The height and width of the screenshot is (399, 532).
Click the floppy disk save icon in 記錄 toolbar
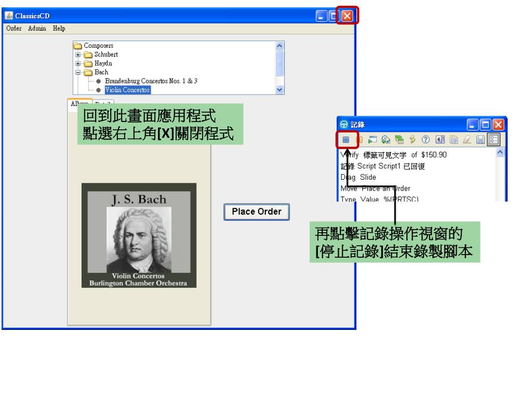480,140
